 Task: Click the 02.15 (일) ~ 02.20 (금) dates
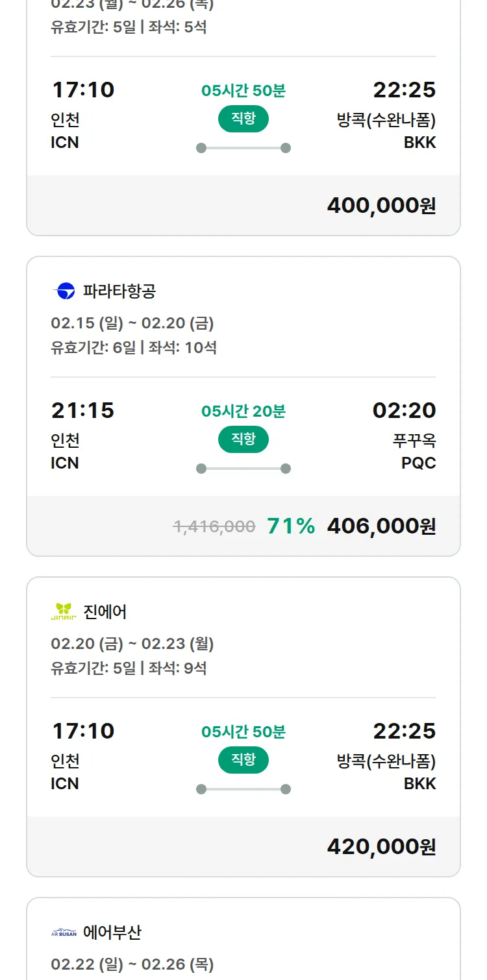pyautogui.click(x=132, y=323)
